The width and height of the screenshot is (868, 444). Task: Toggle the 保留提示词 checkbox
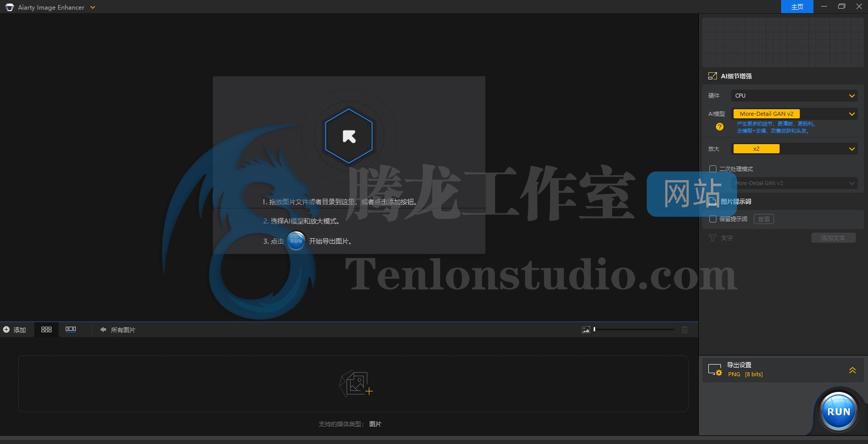(x=713, y=219)
